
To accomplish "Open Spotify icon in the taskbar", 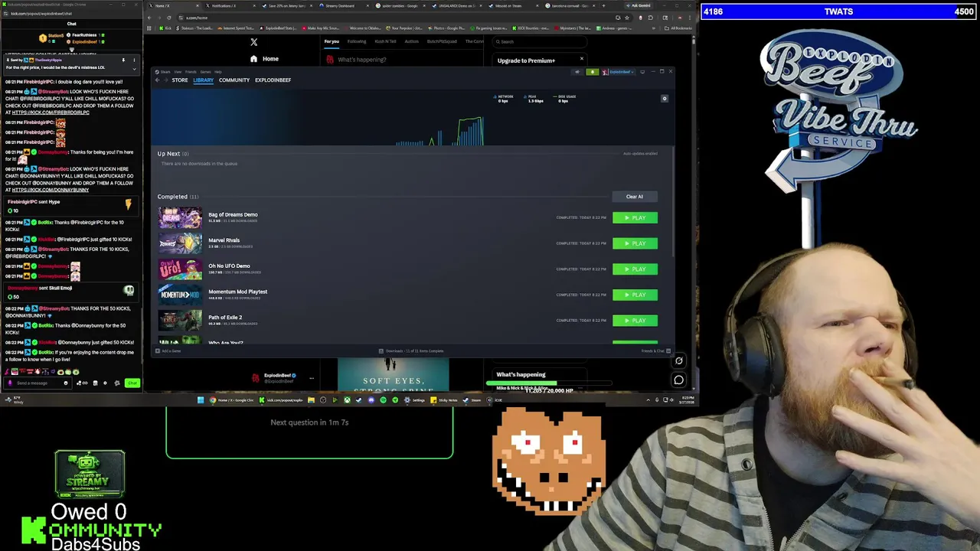I will click(383, 400).
